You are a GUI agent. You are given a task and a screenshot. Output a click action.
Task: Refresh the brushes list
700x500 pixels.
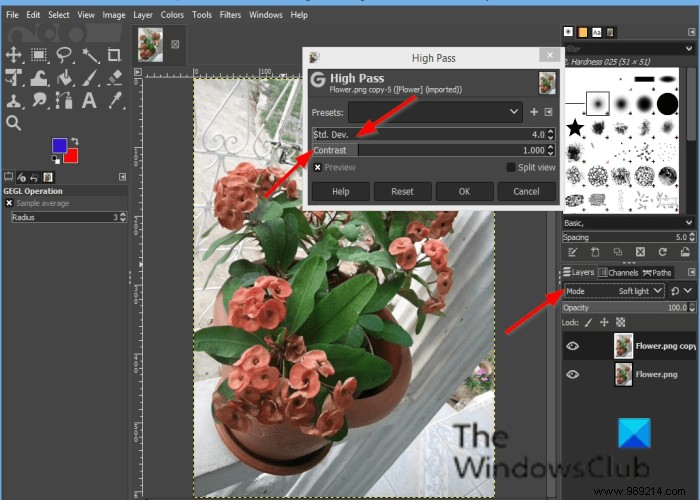pyautogui.click(x=662, y=252)
